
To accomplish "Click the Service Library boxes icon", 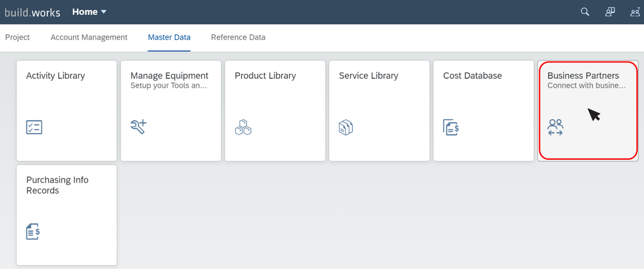I will click(x=346, y=127).
